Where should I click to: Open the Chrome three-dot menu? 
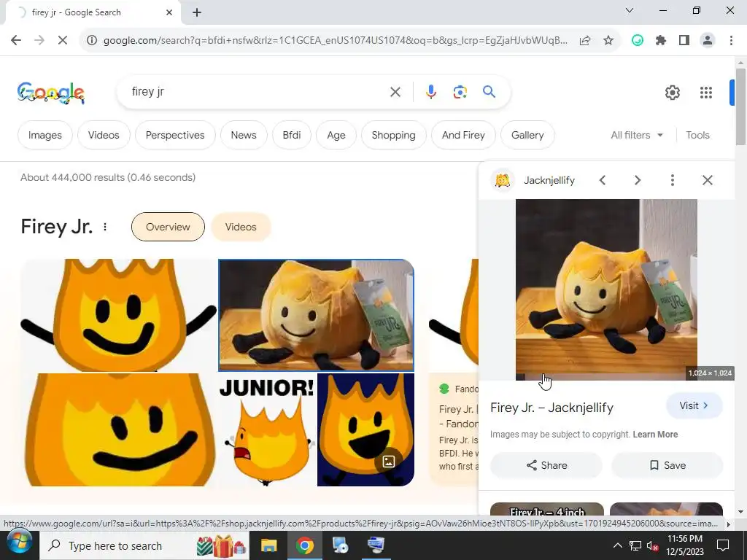click(731, 41)
